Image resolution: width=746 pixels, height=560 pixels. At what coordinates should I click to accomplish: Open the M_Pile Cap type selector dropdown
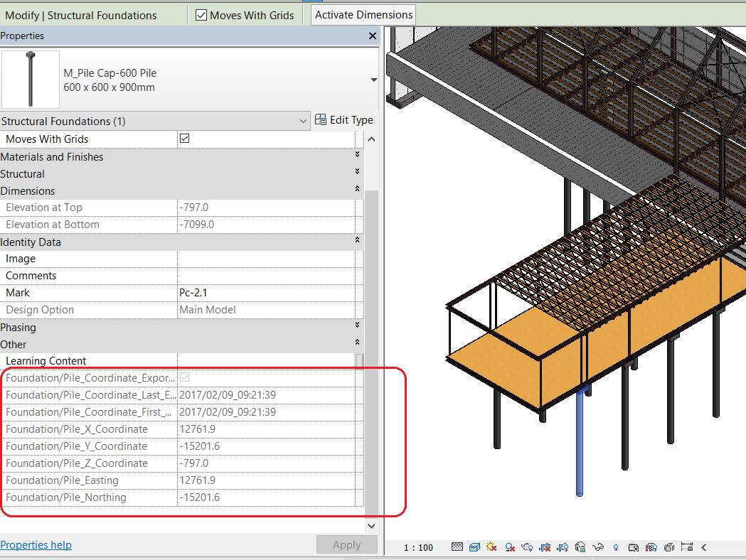click(x=374, y=80)
